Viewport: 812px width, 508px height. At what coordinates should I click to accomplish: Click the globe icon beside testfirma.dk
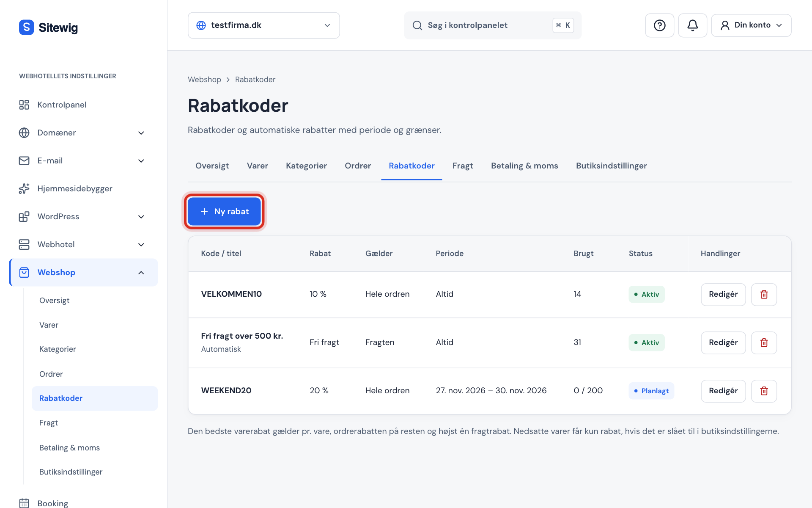(201, 25)
